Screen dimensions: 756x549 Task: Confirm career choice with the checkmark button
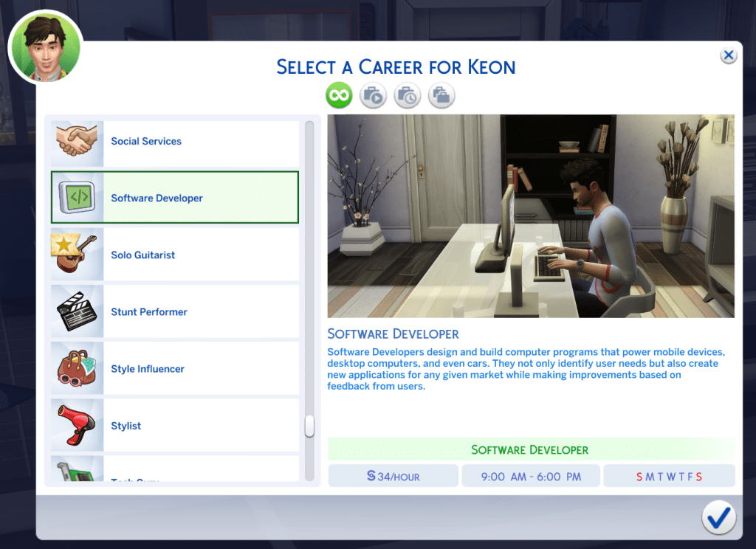click(718, 519)
